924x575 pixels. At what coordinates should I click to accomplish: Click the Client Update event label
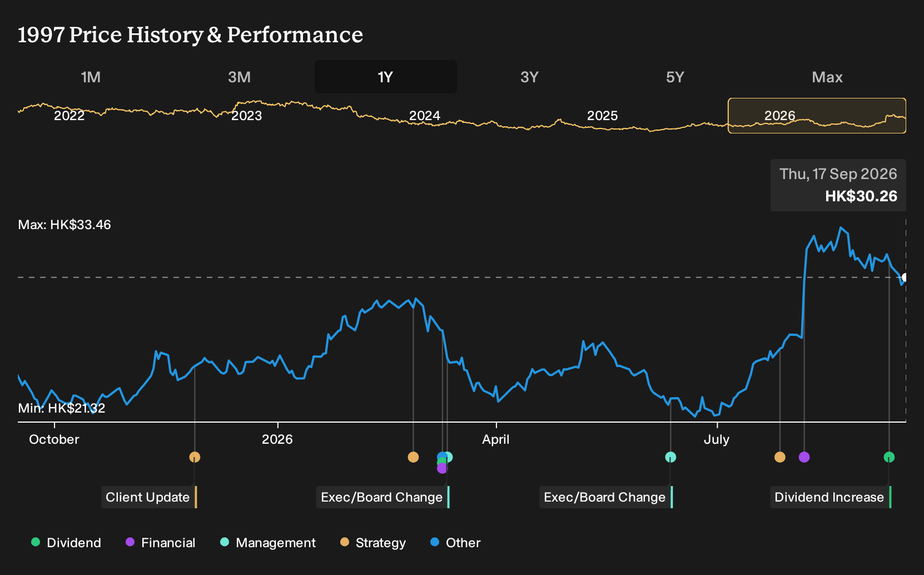point(149,497)
